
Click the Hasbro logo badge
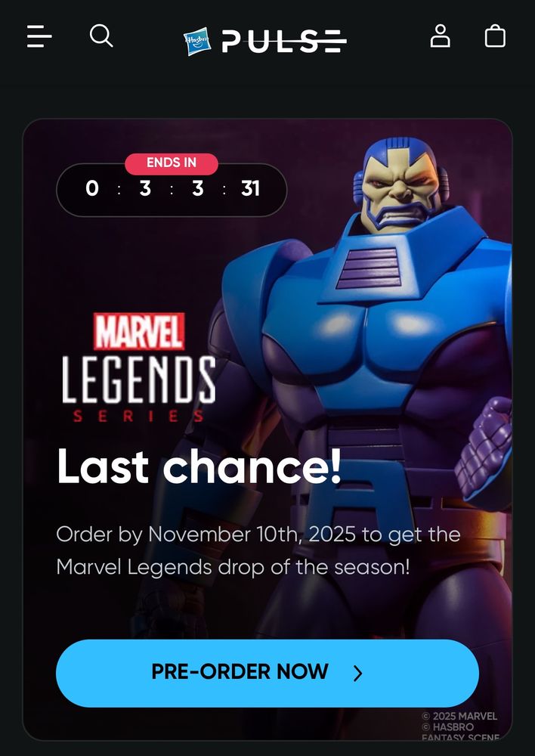pos(198,41)
